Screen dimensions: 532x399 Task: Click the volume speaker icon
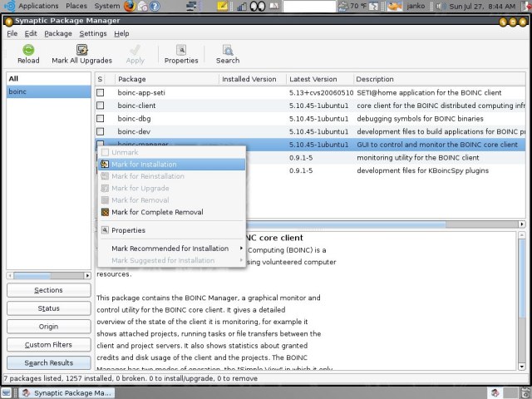(x=439, y=6)
